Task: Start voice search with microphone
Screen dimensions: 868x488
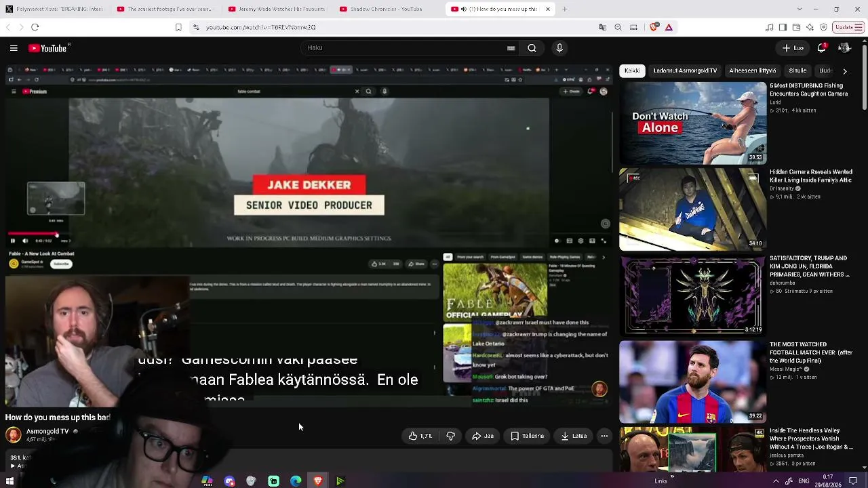Action: coord(559,48)
